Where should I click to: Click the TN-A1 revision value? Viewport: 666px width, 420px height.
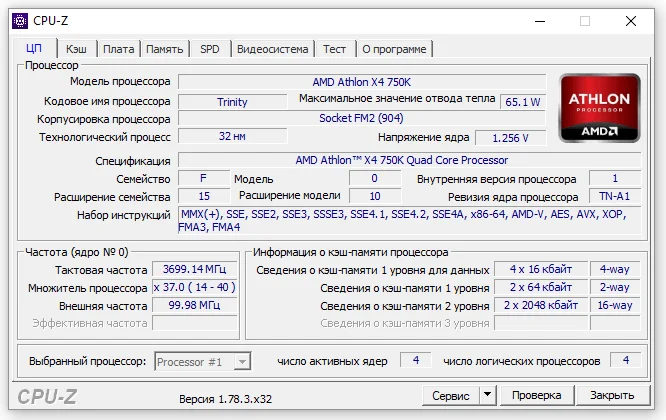point(615,196)
